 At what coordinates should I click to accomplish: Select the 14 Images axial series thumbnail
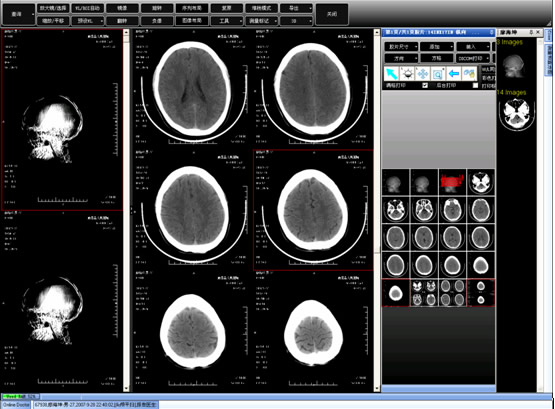click(516, 113)
